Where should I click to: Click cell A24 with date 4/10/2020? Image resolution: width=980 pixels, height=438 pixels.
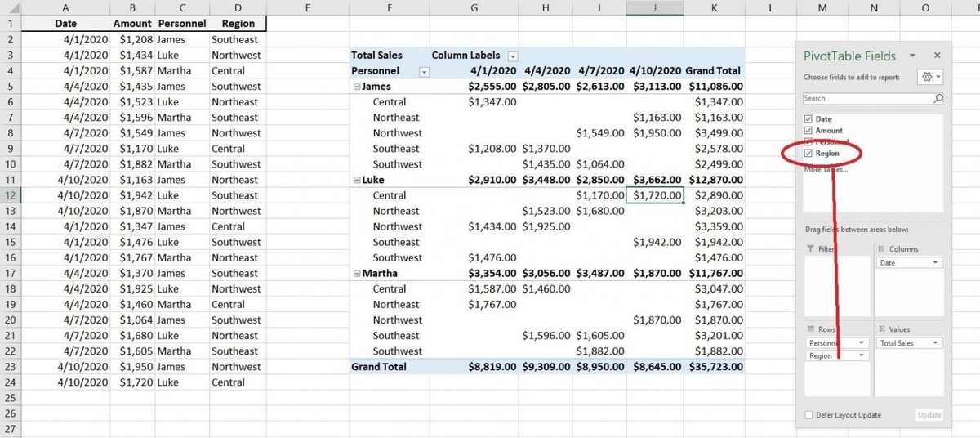65,382
